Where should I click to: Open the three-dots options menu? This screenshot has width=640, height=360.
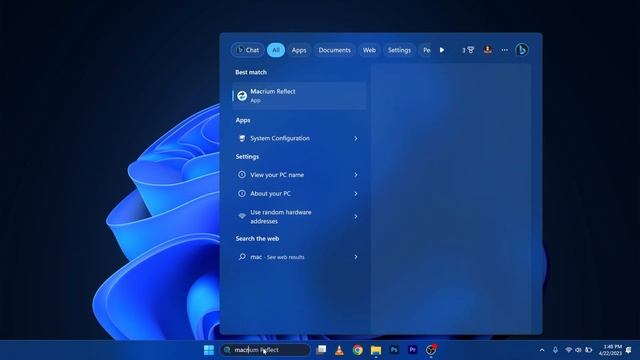(505, 50)
